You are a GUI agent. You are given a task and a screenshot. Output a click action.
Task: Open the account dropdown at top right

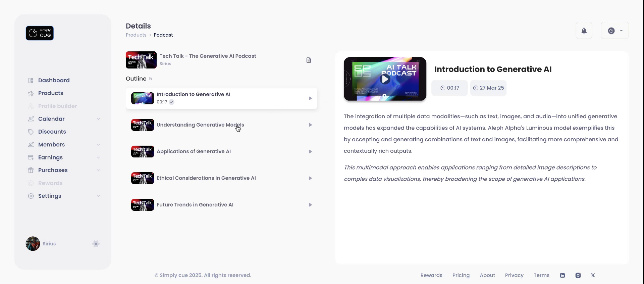[x=615, y=31]
